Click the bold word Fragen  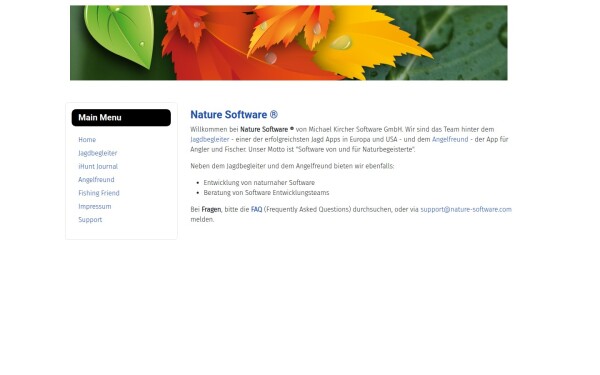click(211, 209)
